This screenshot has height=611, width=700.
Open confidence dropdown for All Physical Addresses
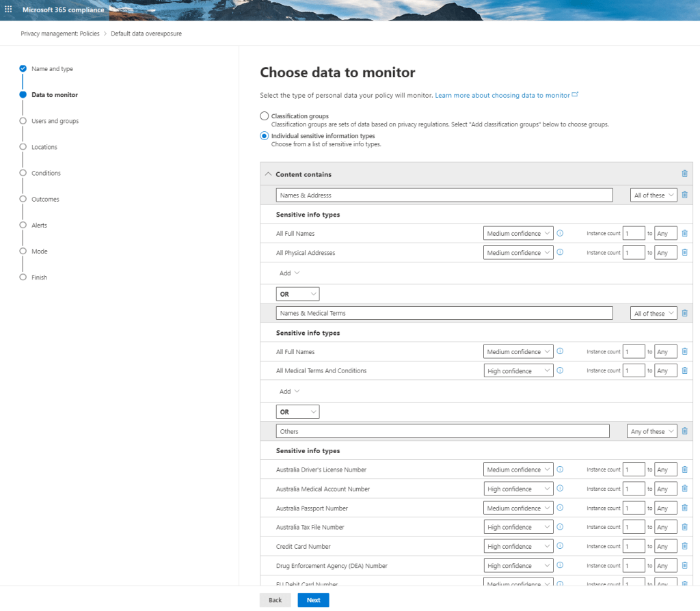[518, 253]
